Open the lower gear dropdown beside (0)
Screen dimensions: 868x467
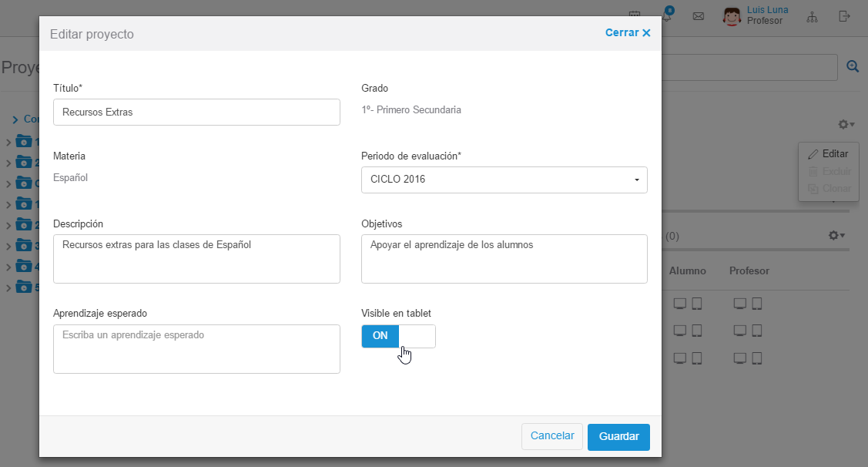[836, 236]
